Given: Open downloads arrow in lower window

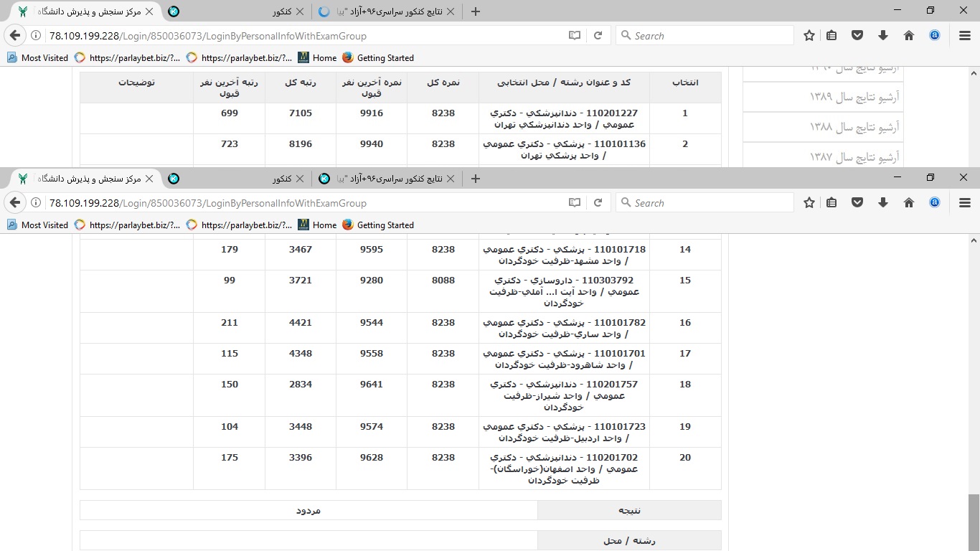Looking at the screenshot, I should coord(883,202).
